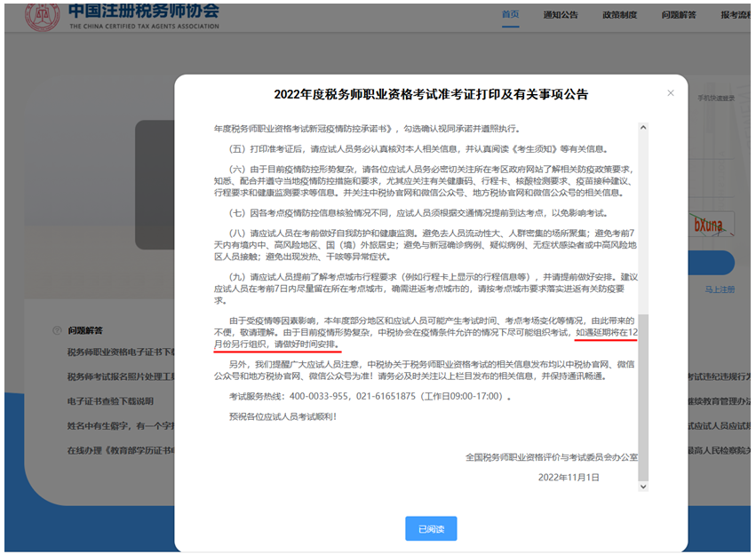Open the 首页 navigation tab
756x554 pixels.
point(511,15)
